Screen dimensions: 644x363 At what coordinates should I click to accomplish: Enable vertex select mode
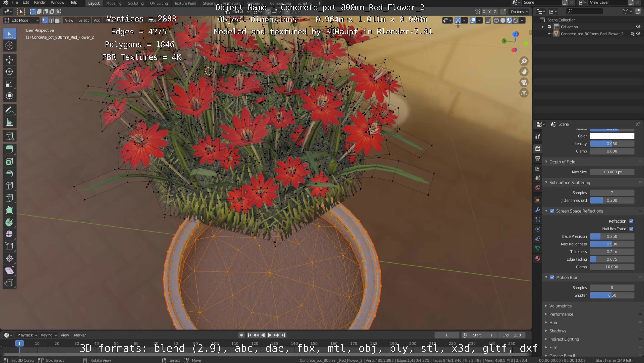coord(45,20)
